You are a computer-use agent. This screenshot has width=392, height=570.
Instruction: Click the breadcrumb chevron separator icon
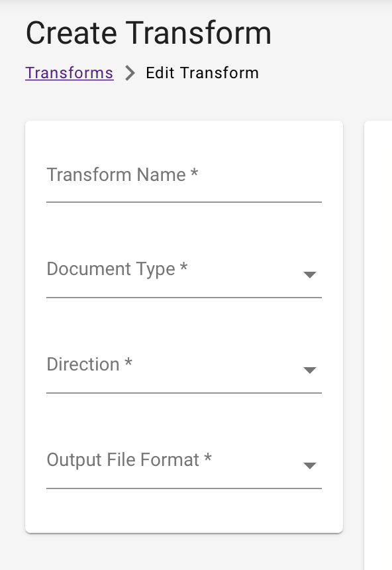click(130, 73)
